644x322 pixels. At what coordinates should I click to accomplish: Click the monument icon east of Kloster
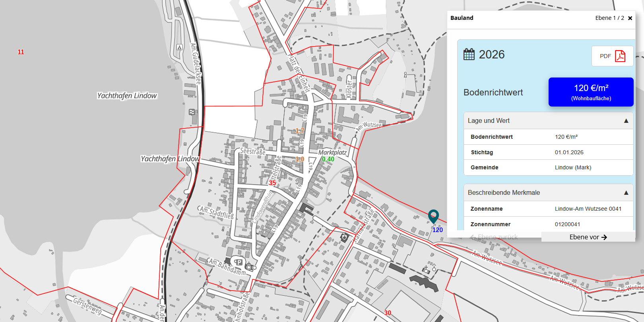coord(405,75)
